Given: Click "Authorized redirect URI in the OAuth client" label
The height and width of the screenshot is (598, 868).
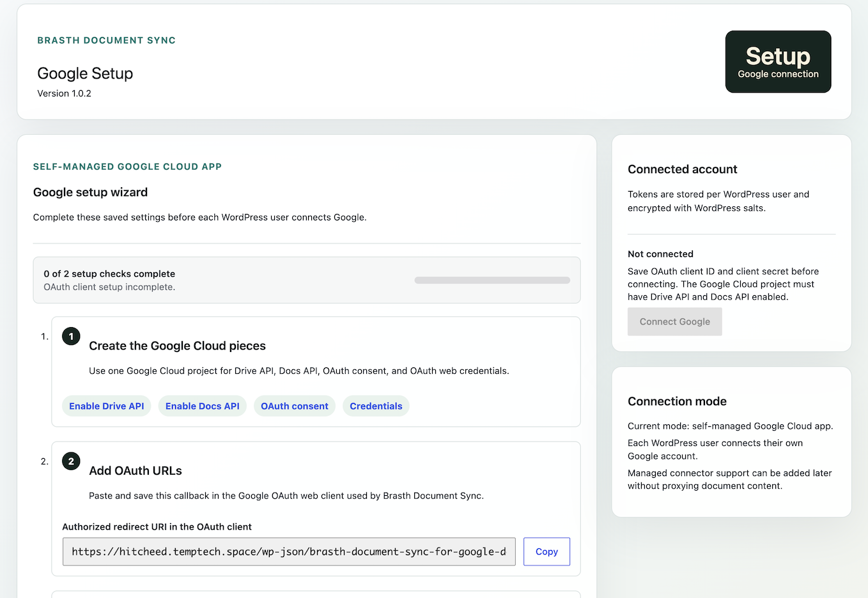Looking at the screenshot, I should 157,527.
